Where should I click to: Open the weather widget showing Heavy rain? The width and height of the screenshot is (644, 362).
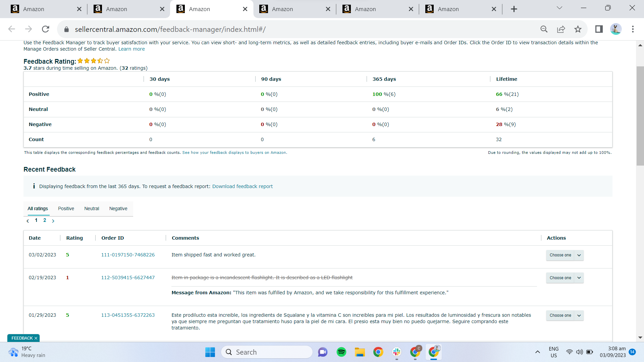[x=27, y=352]
